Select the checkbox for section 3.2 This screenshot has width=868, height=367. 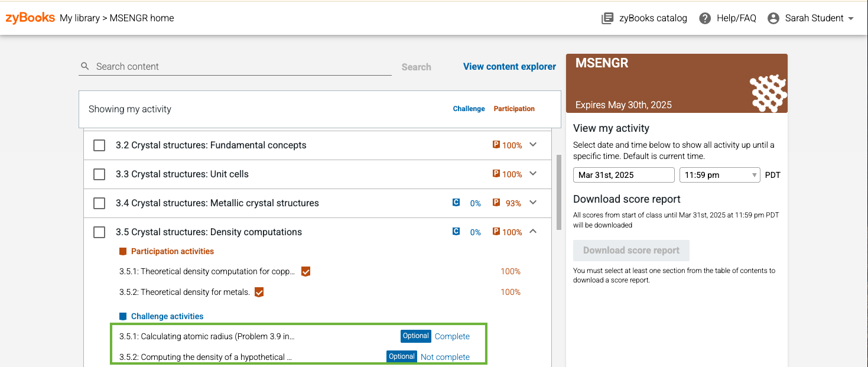[99, 145]
